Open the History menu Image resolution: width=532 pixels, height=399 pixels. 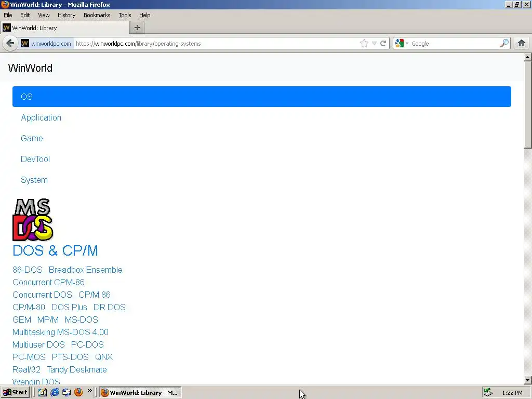click(66, 15)
